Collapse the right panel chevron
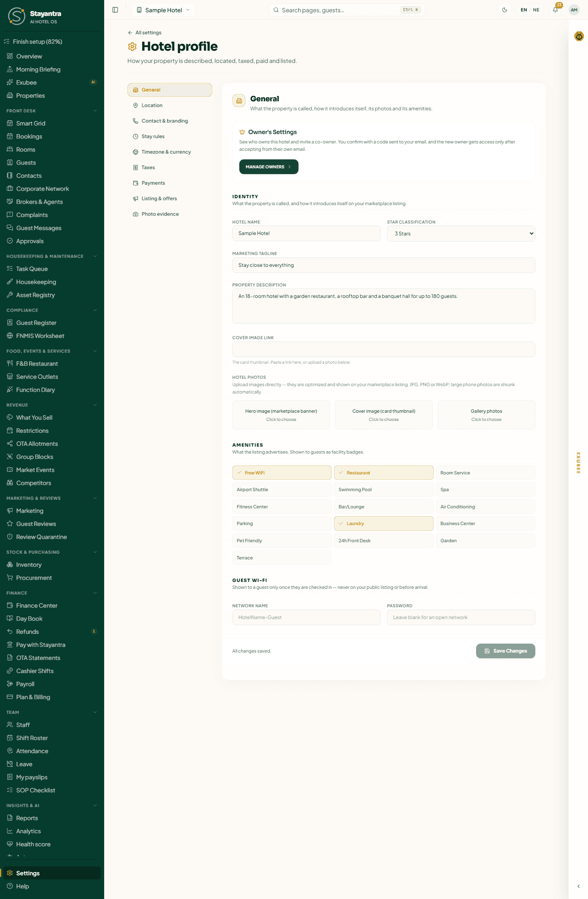This screenshot has height=899, width=588. point(579,886)
